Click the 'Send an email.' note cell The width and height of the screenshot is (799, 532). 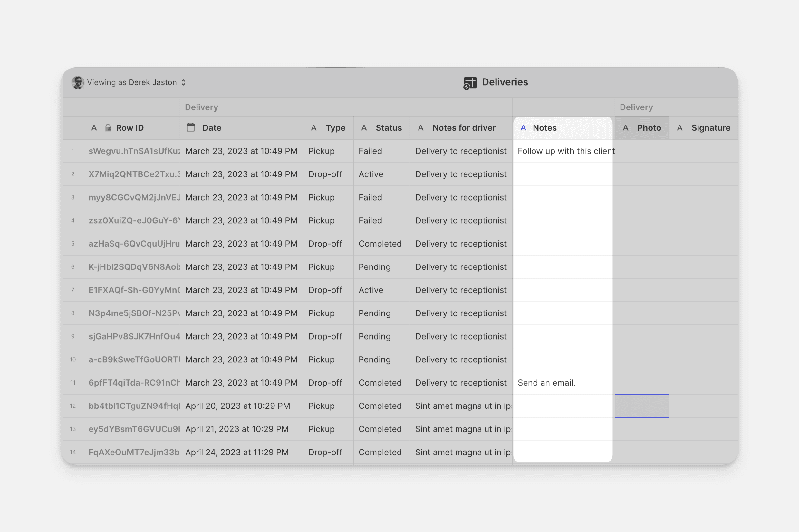tap(546, 383)
